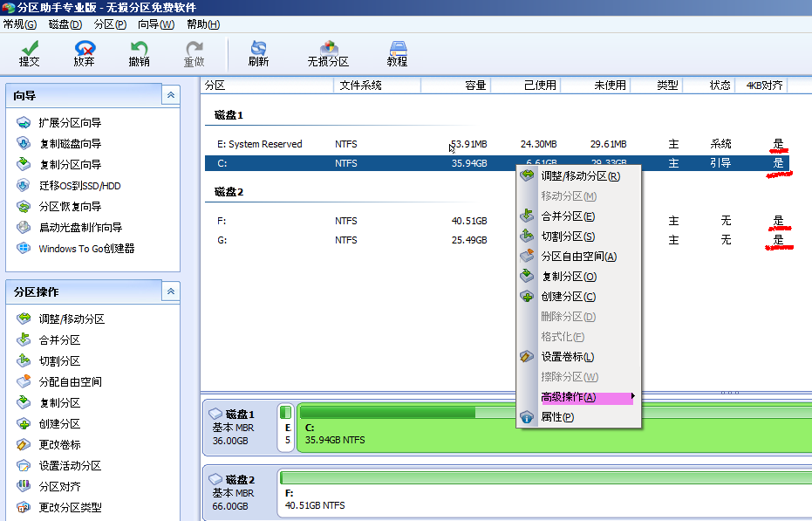Open 无损分区 from the toolbar
Image resolution: width=812 pixels, height=521 pixels.
(x=327, y=53)
